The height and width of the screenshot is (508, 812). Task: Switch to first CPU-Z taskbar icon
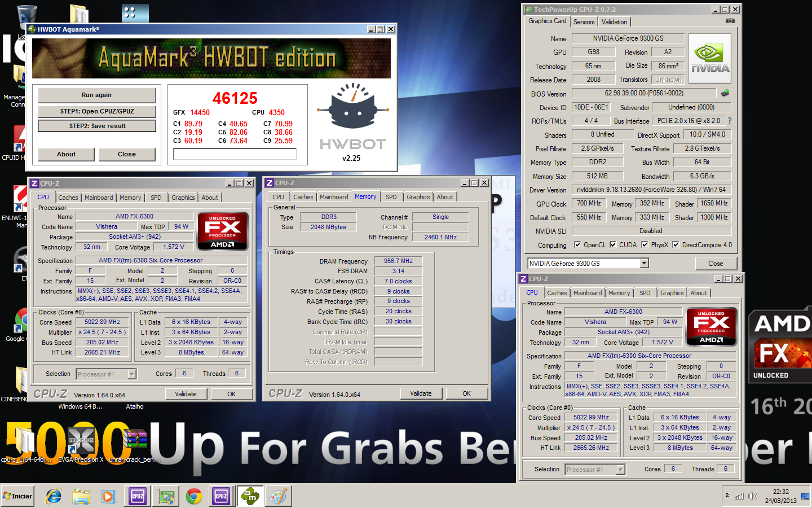(x=138, y=497)
